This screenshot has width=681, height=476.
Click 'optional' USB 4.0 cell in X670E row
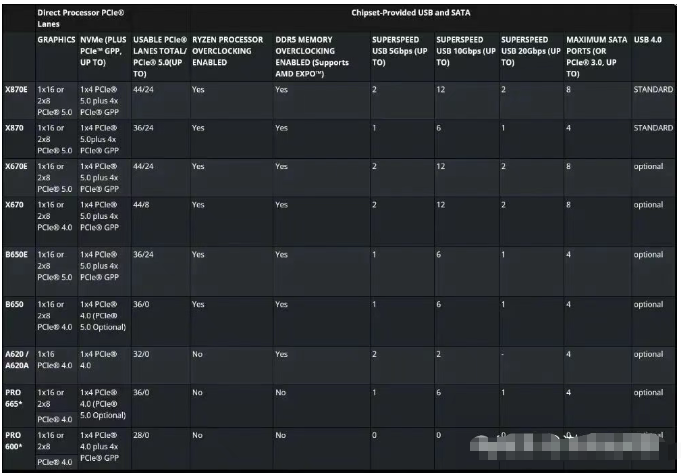[x=648, y=166]
